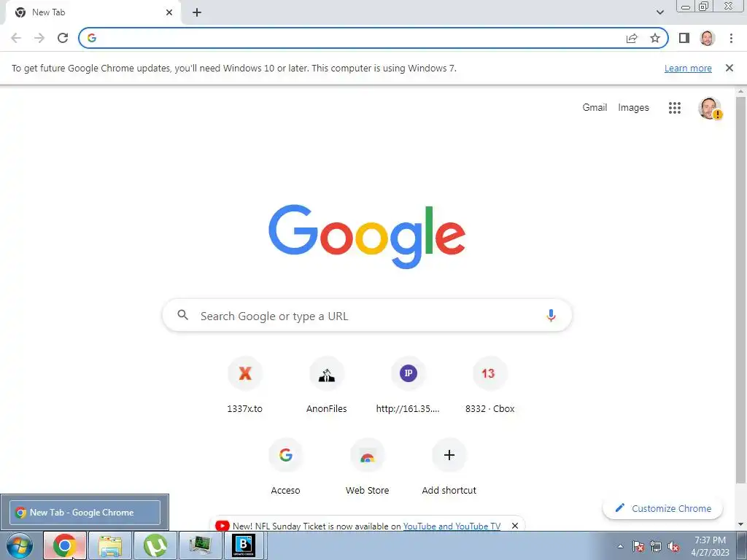Click the Search Google or type a URL box
Screen dimensions: 747x560
367,316
